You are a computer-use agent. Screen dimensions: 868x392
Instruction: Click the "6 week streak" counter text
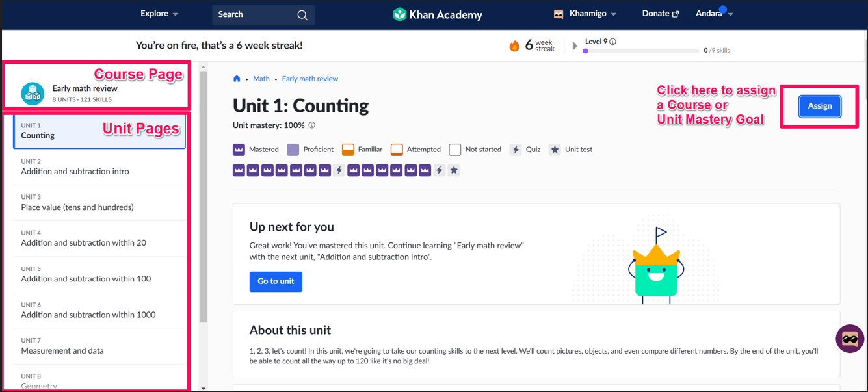click(x=540, y=46)
